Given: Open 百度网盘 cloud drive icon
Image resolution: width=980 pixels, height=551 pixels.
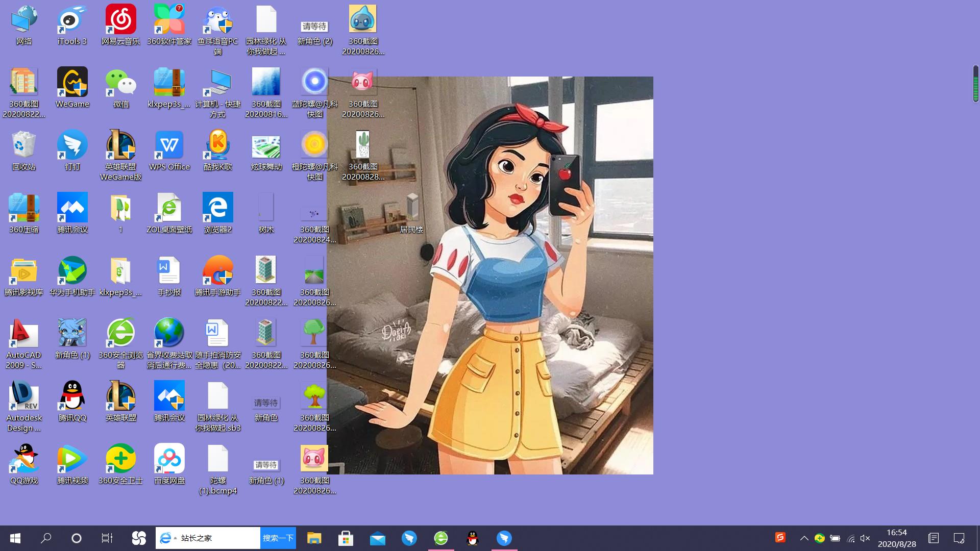Looking at the screenshot, I should click(x=169, y=465).
